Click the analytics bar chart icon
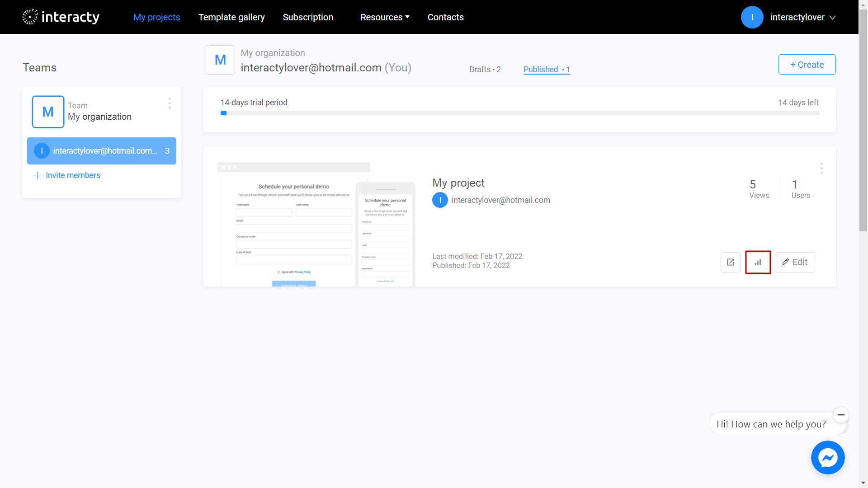The image size is (868, 488). point(758,262)
